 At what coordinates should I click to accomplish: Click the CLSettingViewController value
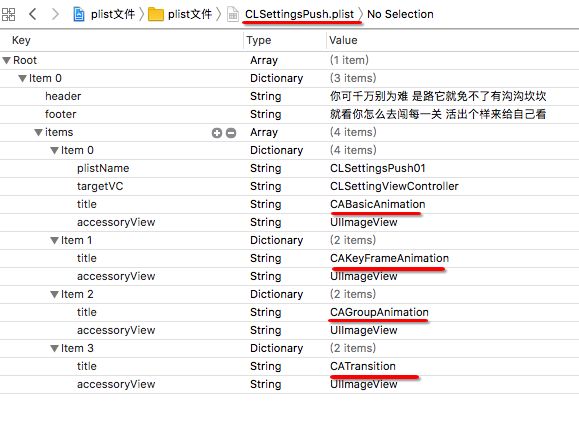click(x=394, y=186)
